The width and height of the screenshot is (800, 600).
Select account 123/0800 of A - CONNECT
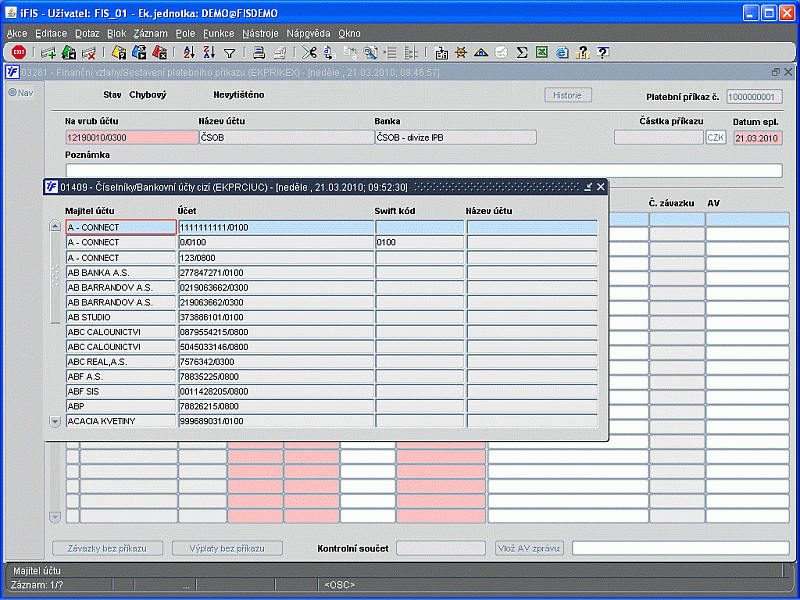276,258
